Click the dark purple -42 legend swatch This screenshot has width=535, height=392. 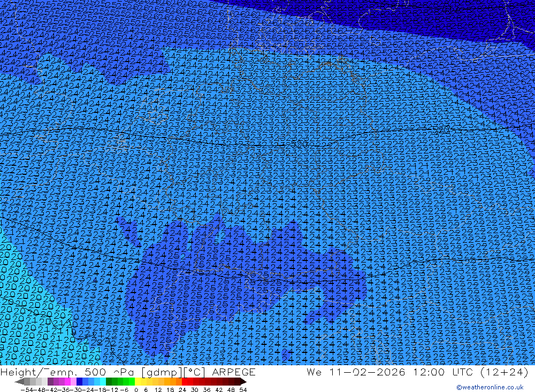(50, 381)
